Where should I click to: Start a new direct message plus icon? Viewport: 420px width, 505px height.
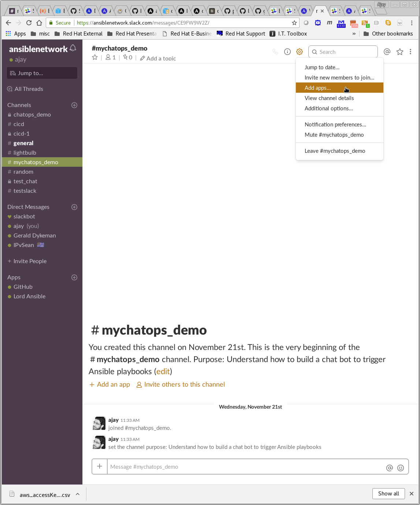pyautogui.click(x=74, y=207)
